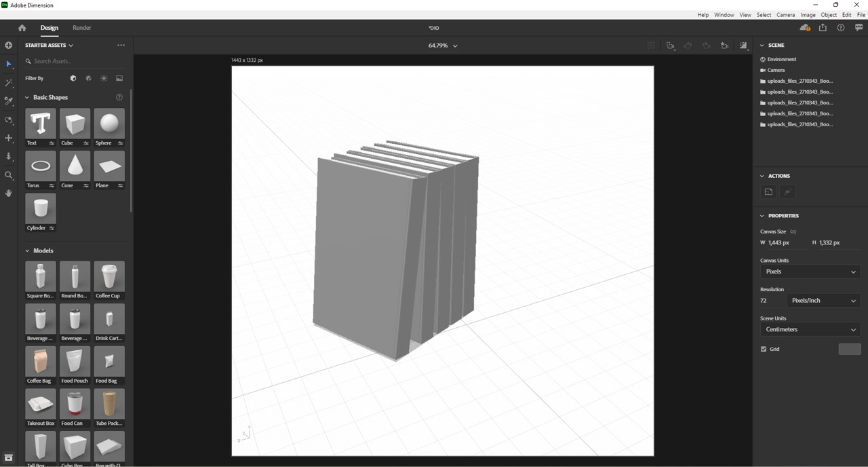Collapse the Models section
The image size is (868, 467).
point(27,250)
